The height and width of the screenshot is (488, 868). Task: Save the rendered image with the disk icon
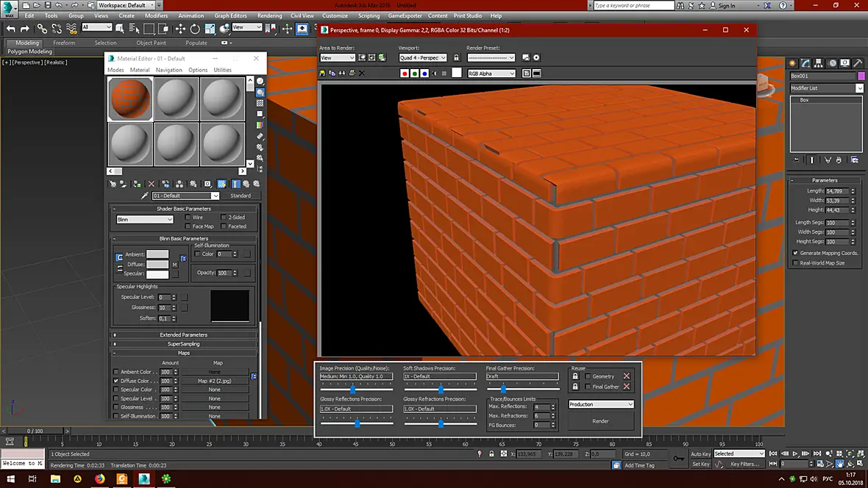(322, 73)
